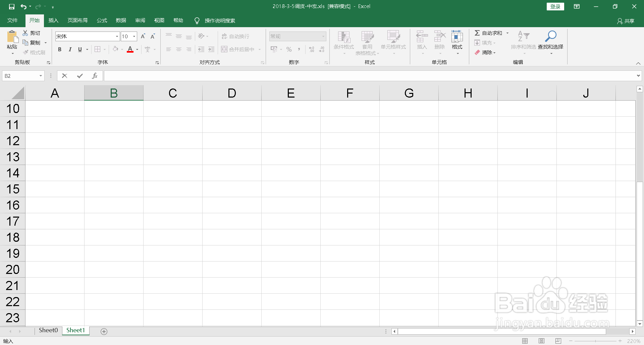Click 登录 sign-in button
The width and height of the screenshot is (644, 345).
[x=555, y=6]
